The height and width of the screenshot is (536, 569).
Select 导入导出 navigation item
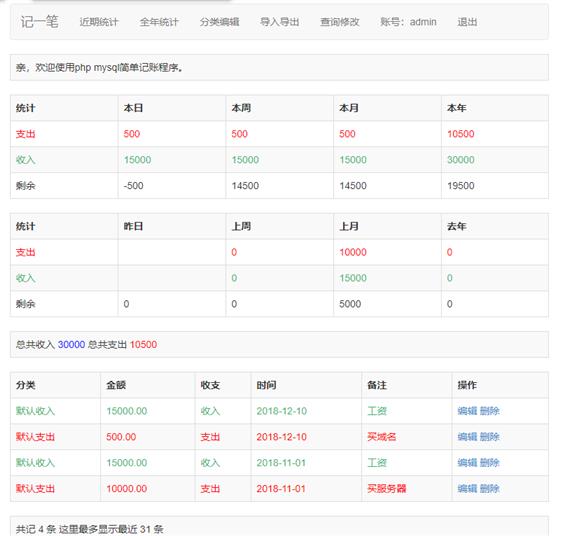click(279, 22)
